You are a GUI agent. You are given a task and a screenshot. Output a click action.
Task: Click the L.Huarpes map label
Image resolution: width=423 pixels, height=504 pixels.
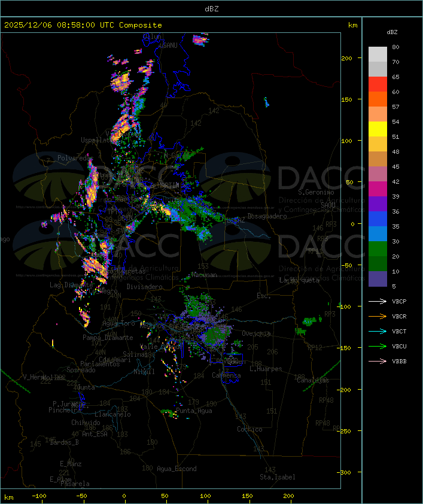click(266, 369)
